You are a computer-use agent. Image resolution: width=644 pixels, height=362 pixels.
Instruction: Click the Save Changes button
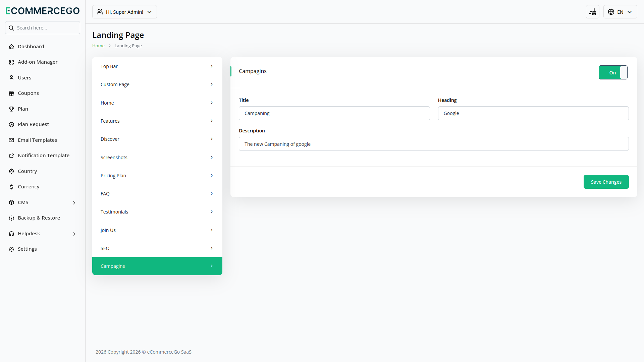[606, 182]
